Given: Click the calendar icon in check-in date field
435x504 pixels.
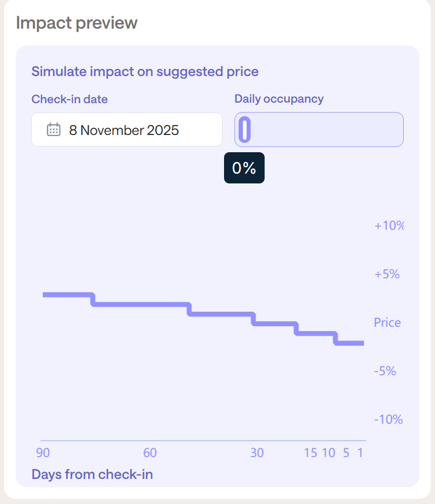Looking at the screenshot, I should tap(54, 130).
